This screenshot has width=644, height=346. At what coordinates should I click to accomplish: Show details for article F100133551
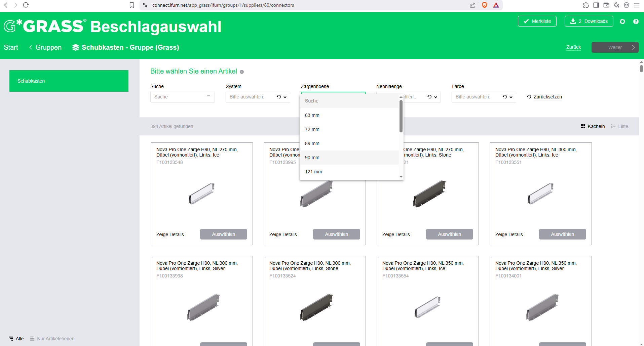509,234
